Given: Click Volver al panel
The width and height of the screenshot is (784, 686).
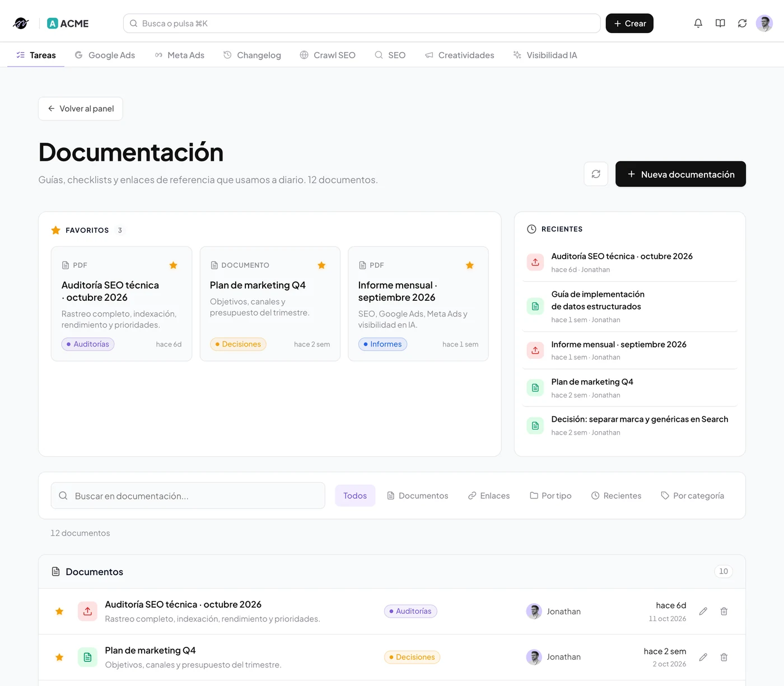Looking at the screenshot, I should pos(81,109).
